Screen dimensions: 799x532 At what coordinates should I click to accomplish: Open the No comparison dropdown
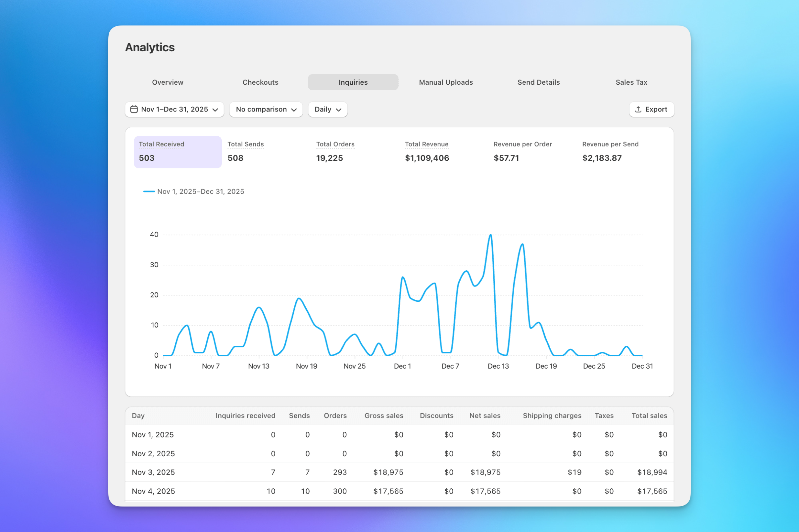(x=266, y=109)
